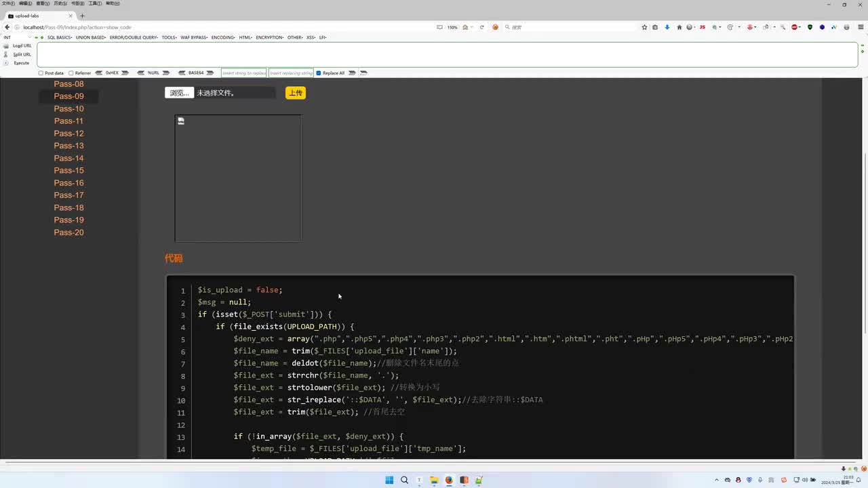
Task: Click the browser search box
Action: (x=568, y=27)
